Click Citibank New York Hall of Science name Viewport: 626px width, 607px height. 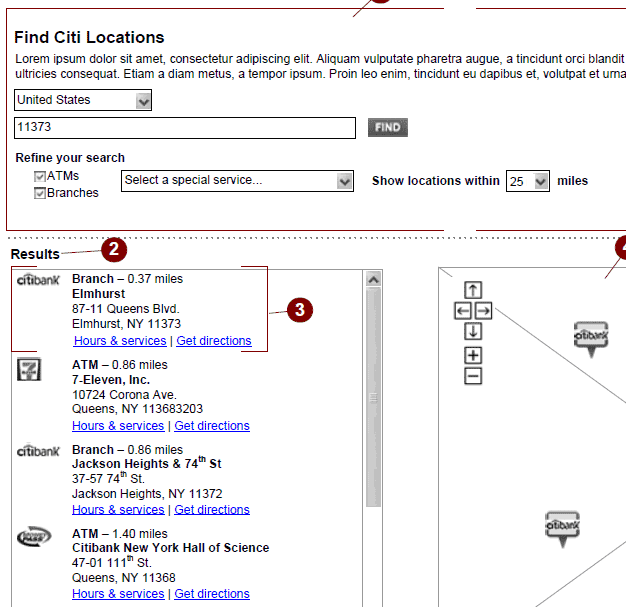tap(170, 548)
